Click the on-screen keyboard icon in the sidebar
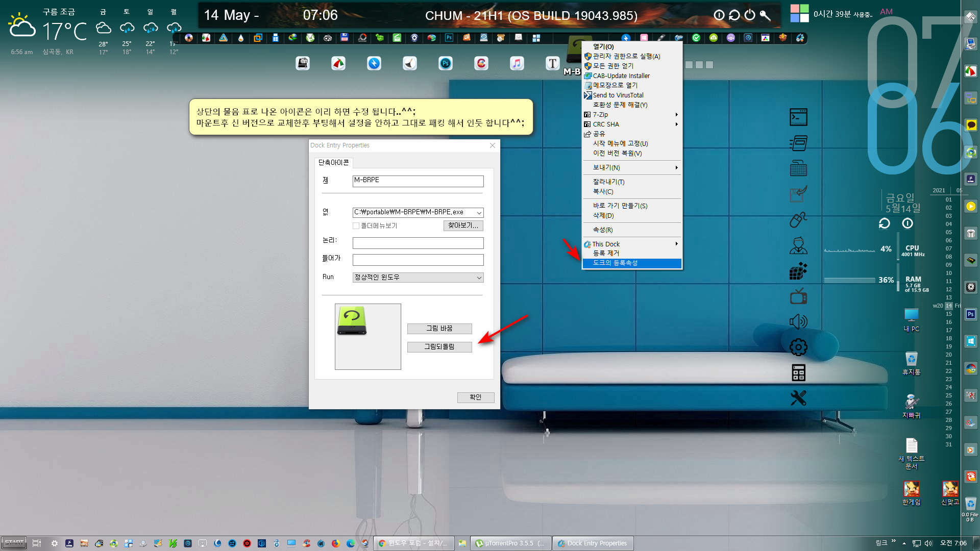The width and height of the screenshot is (980, 551). tap(798, 168)
